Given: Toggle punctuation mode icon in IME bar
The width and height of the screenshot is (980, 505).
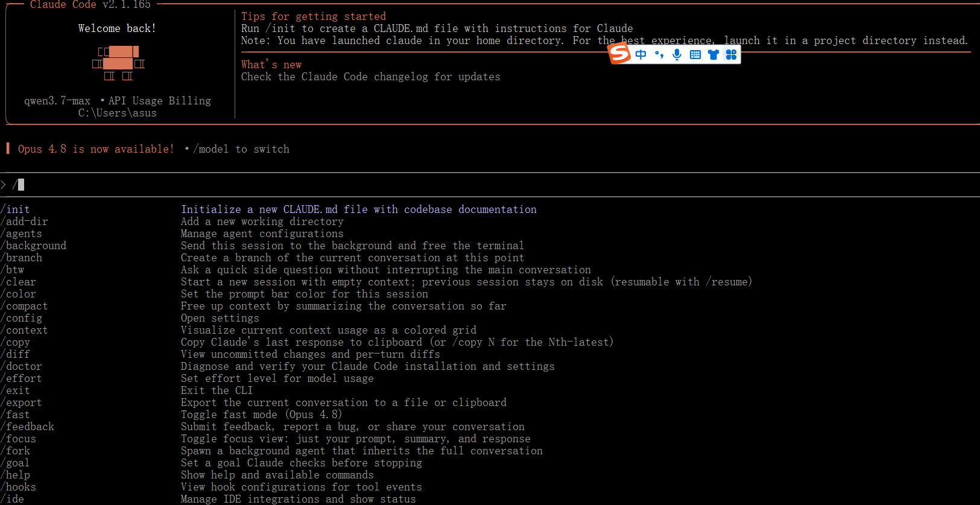Looking at the screenshot, I should coord(659,55).
